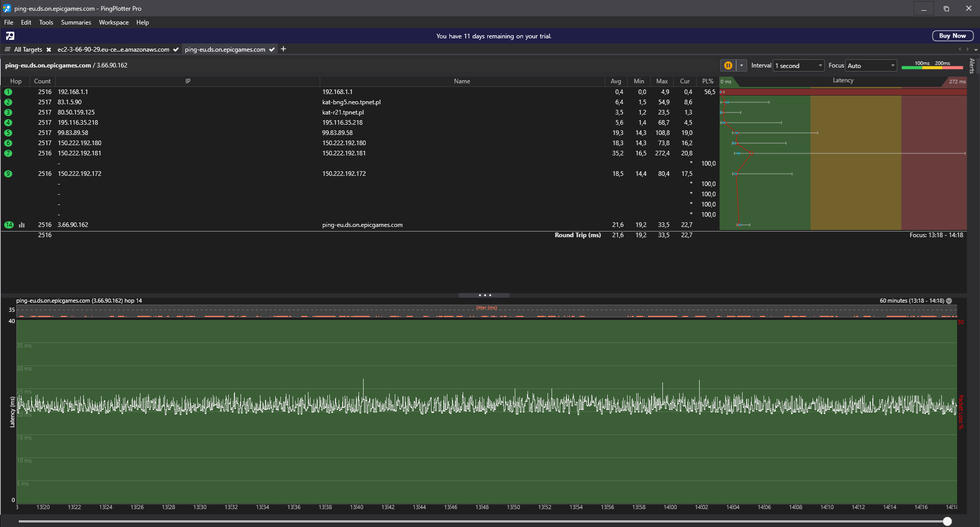Open the File menu
This screenshot has width=980, height=527.
click(9, 22)
